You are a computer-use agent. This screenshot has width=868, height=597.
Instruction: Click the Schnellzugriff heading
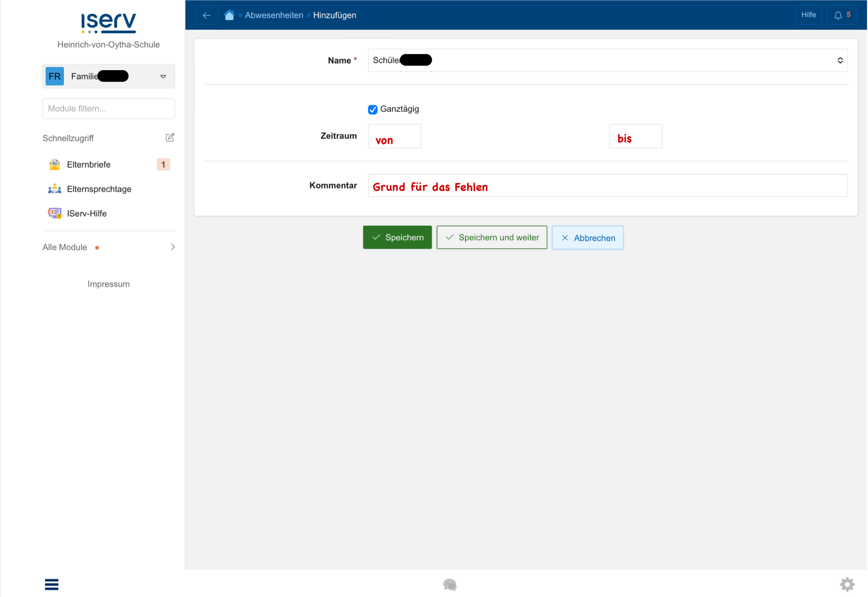(68, 138)
